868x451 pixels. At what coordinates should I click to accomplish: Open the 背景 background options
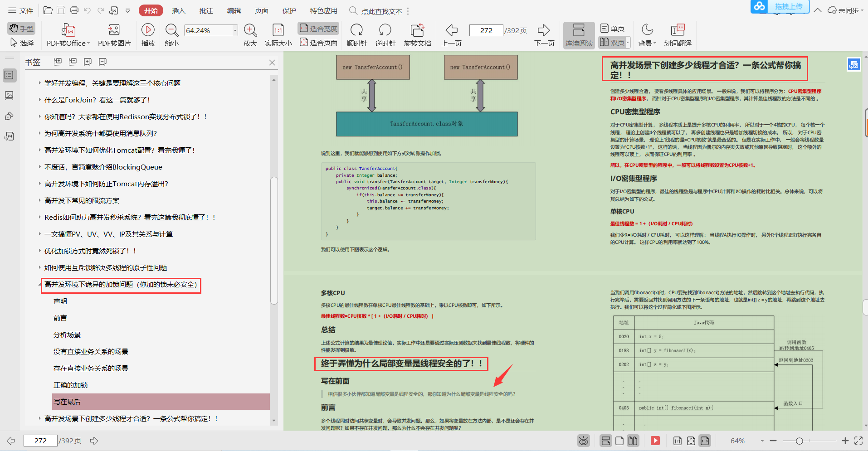647,35
